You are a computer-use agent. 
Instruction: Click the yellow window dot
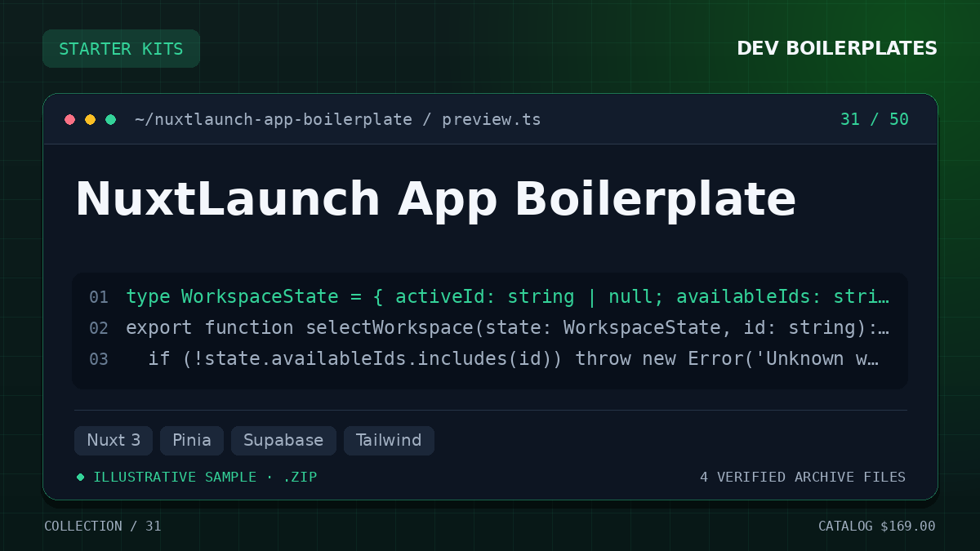coord(91,120)
